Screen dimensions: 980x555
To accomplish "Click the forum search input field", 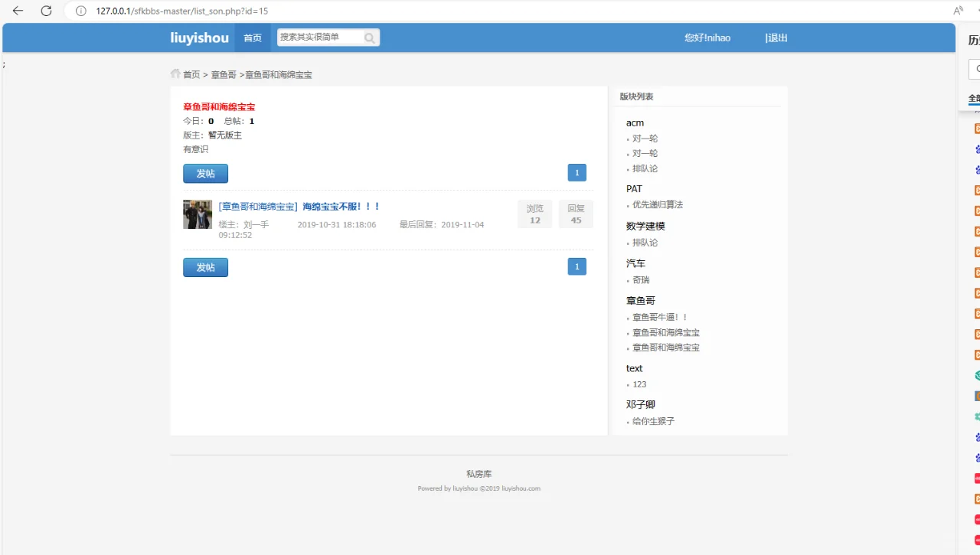I will coord(320,37).
